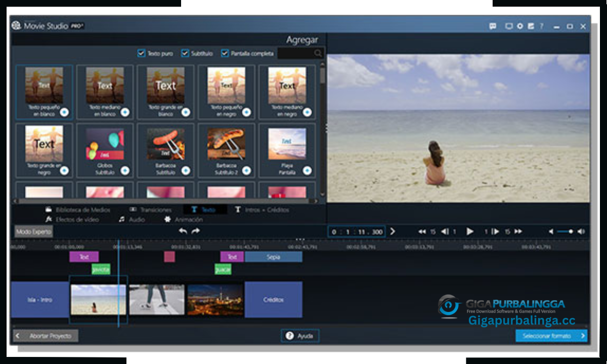Click the 'Barbacoa Subtítulo 2' template thumbnail
607x364 pixels.
(226, 144)
